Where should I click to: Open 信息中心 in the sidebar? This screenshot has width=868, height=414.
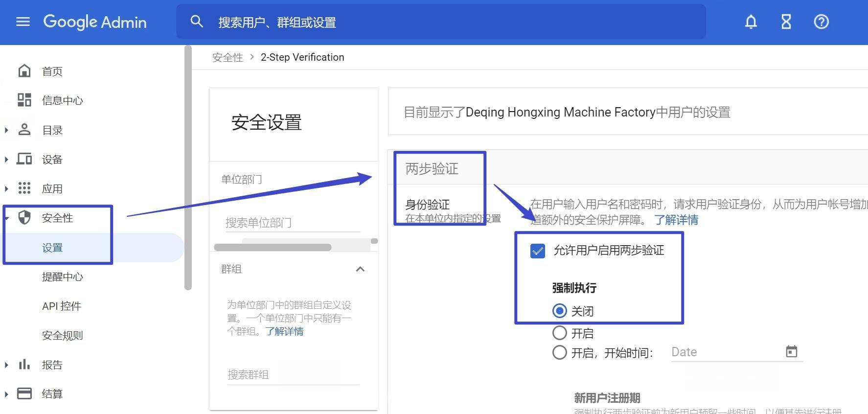click(63, 101)
